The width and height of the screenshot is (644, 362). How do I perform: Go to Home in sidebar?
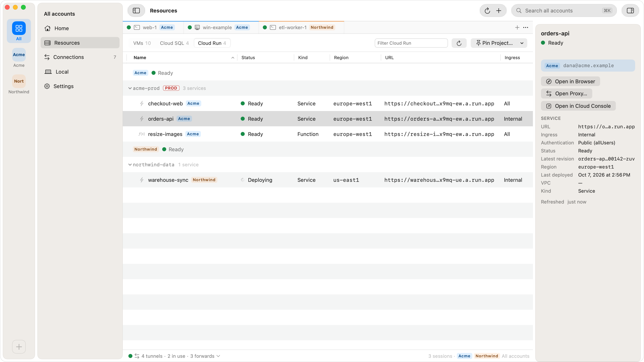(80, 28)
